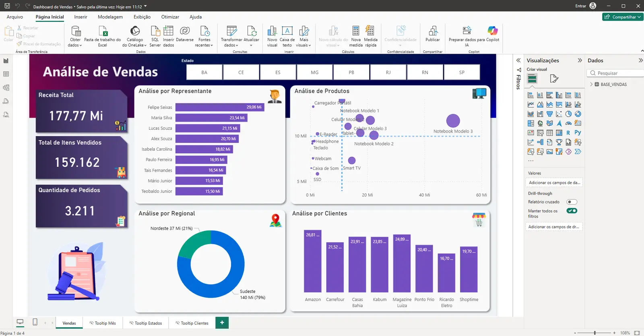
Task: Click Pasta de trabalho do Excel
Action: pos(103,36)
